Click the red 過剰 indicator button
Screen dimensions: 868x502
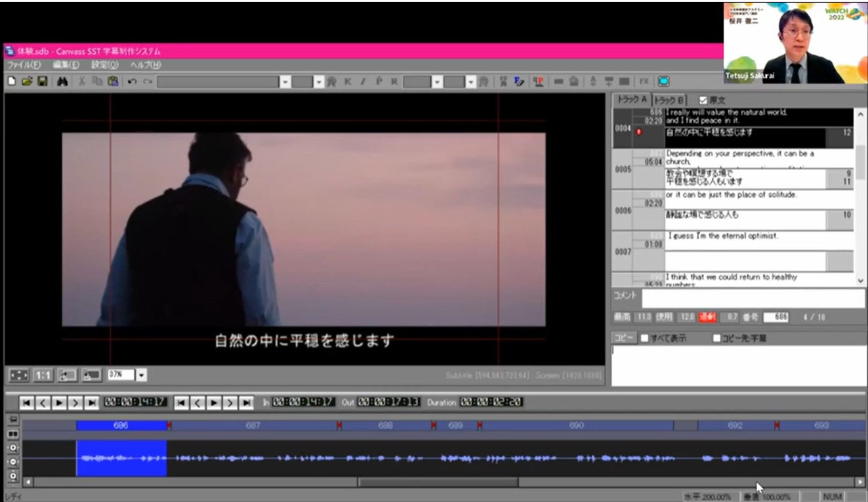pyautogui.click(x=707, y=318)
